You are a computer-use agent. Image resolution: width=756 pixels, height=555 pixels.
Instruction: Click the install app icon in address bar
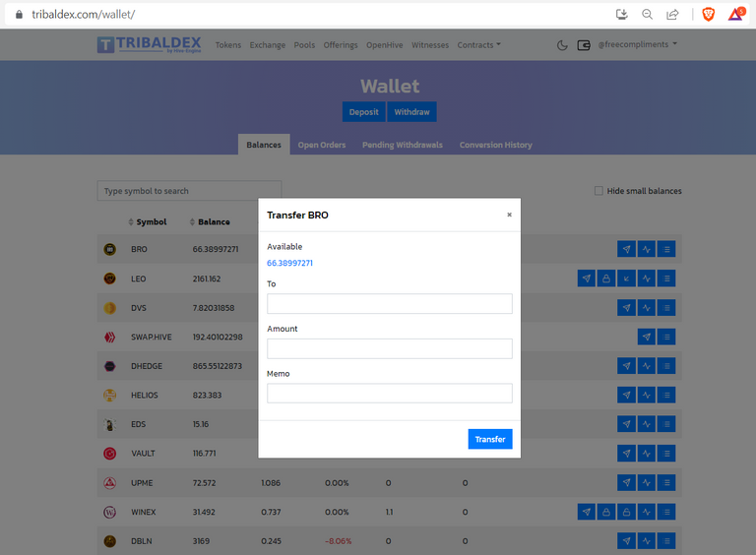[622, 15]
